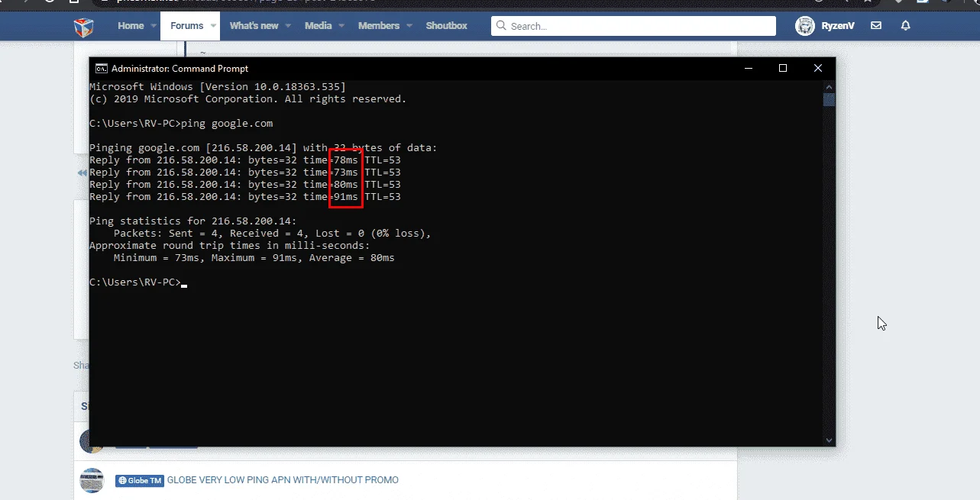The width and height of the screenshot is (980, 500).
Task: Open the Home navigation item
Action: pyautogui.click(x=131, y=26)
